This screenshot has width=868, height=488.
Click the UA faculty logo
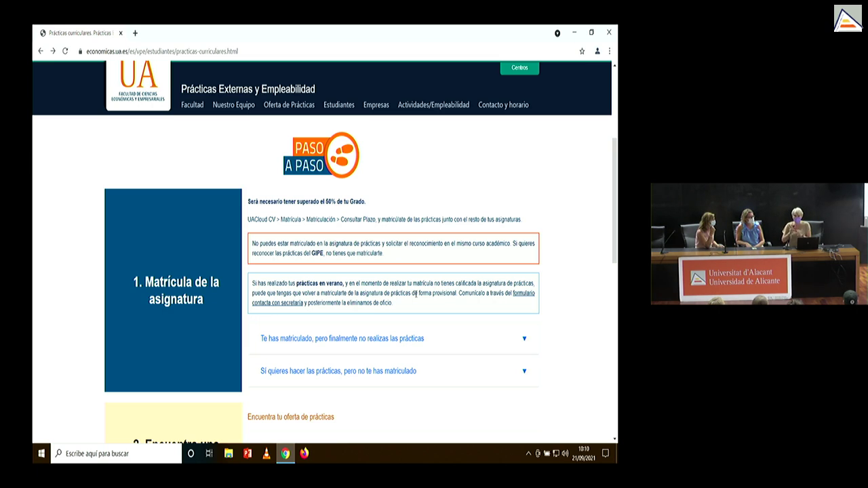pos(138,84)
